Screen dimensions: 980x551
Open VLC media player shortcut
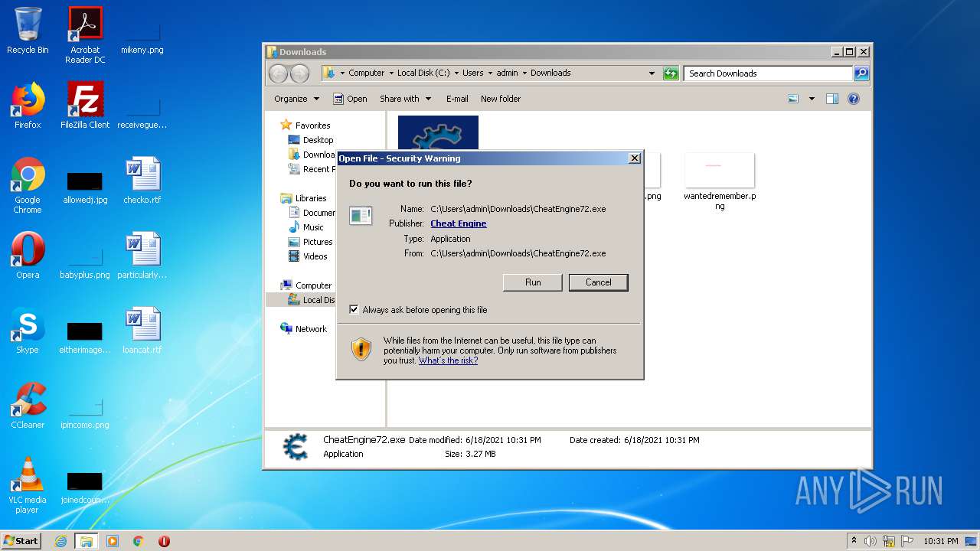click(x=28, y=485)
